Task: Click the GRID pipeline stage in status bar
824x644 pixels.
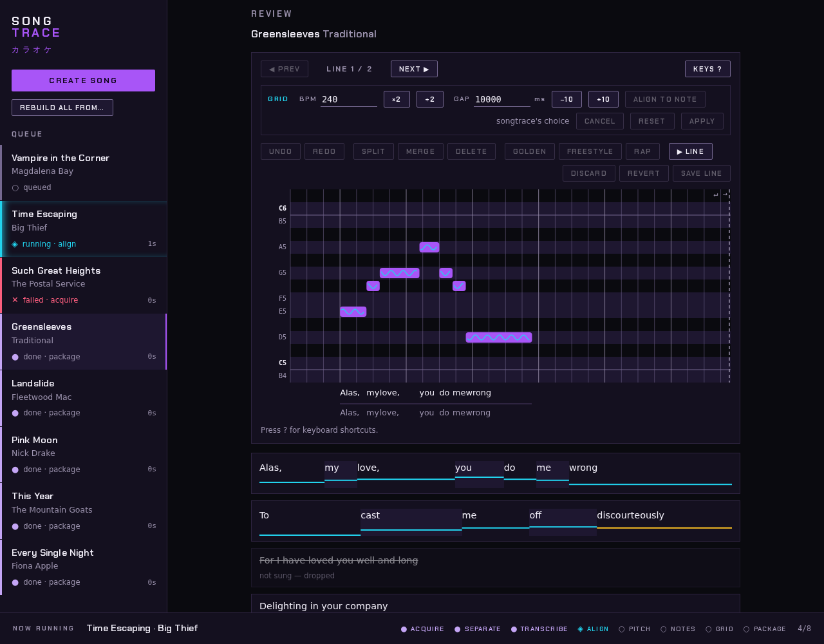Action: [720, 629]
